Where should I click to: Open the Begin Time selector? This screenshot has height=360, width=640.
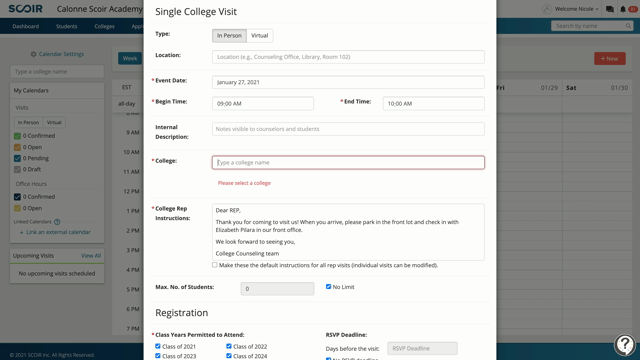point(263,104)
